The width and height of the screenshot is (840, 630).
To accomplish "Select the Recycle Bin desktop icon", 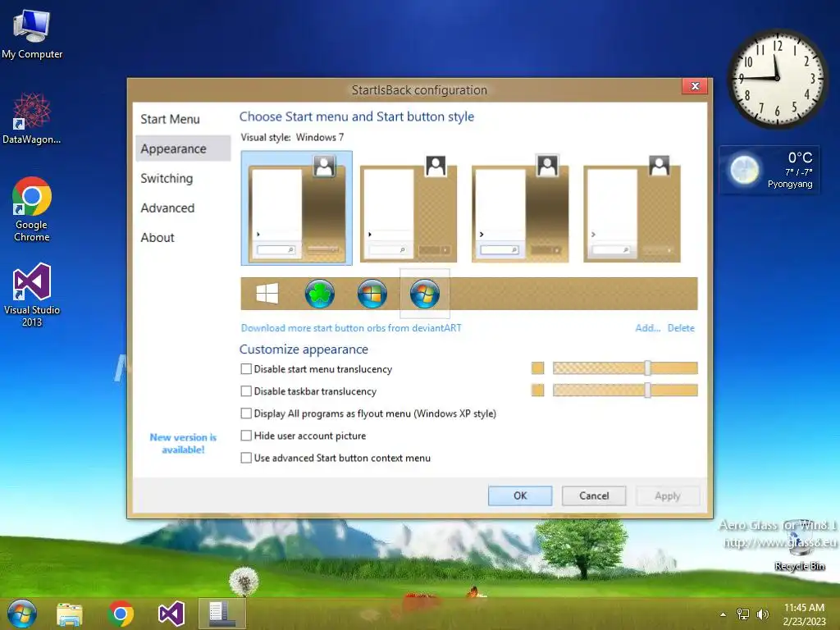I will (x=800, y=546).
